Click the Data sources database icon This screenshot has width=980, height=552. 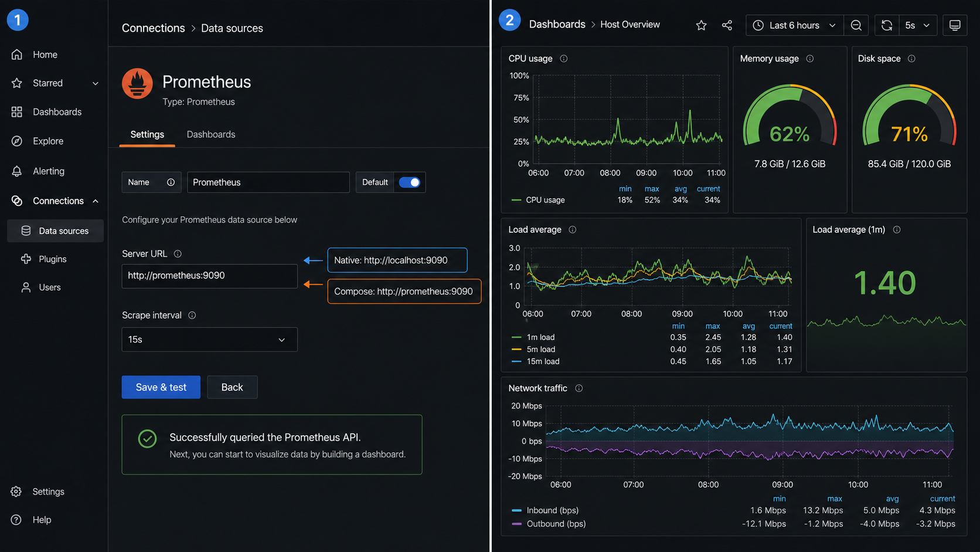click(26, 231)
